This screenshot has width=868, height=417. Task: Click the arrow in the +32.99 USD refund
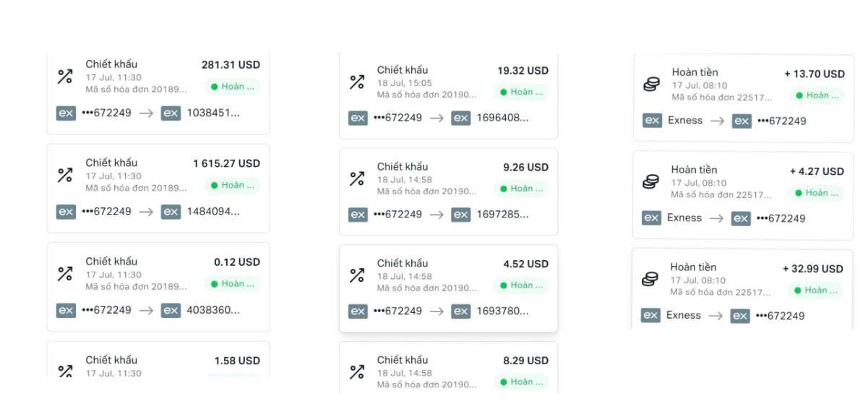[715, 316]
